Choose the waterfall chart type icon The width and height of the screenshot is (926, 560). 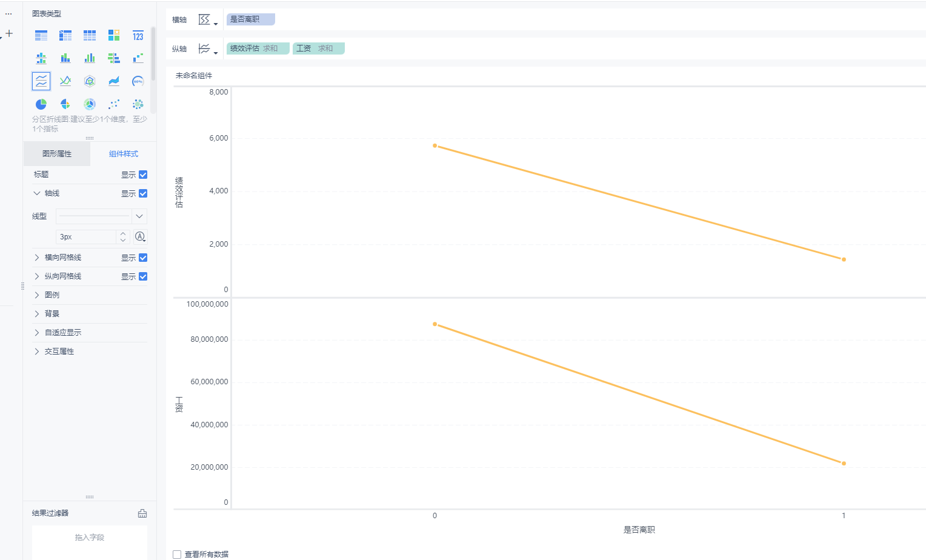138,58
